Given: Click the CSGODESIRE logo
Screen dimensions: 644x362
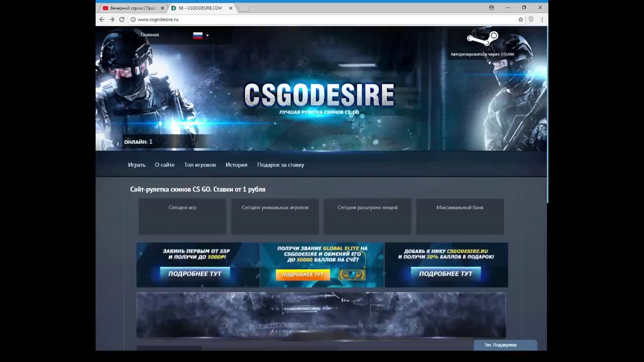Looking at the screenshot, I should point(319,95).
